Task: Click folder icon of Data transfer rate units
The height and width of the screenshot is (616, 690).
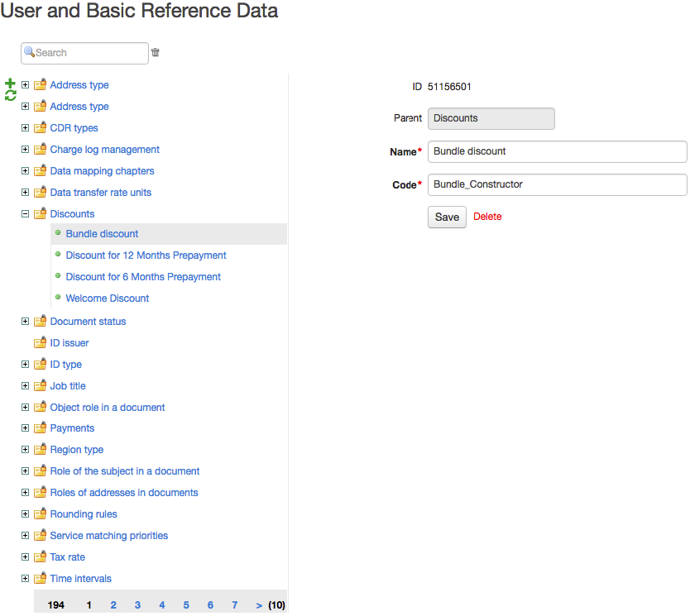Action: coord(40,192)
